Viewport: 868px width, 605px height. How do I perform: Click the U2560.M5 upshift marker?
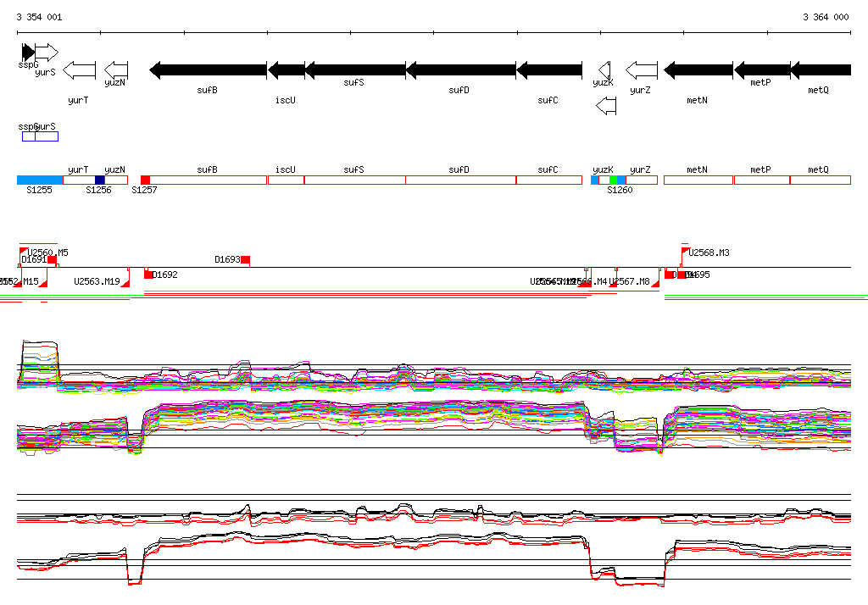click(23, 252)
